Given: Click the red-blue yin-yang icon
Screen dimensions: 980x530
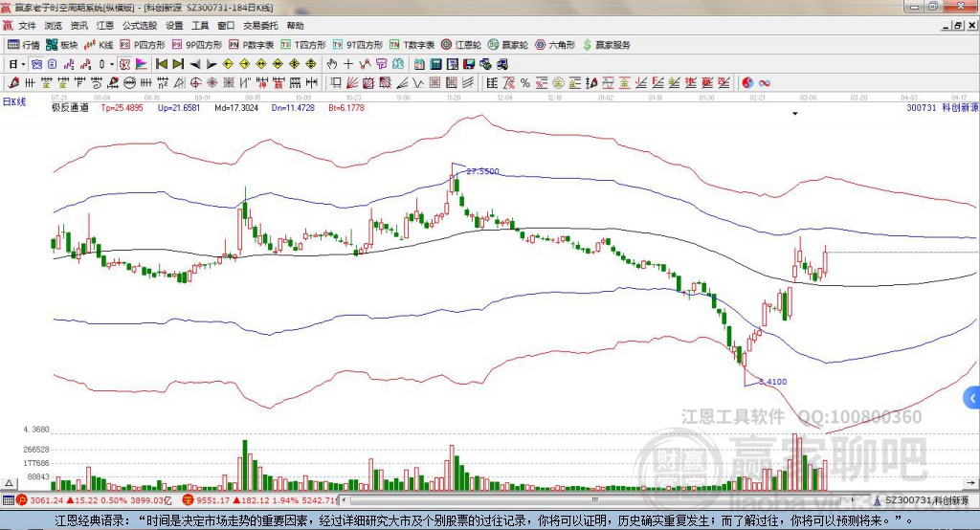Looking at the screenshot, I should (x=747, y=82).
